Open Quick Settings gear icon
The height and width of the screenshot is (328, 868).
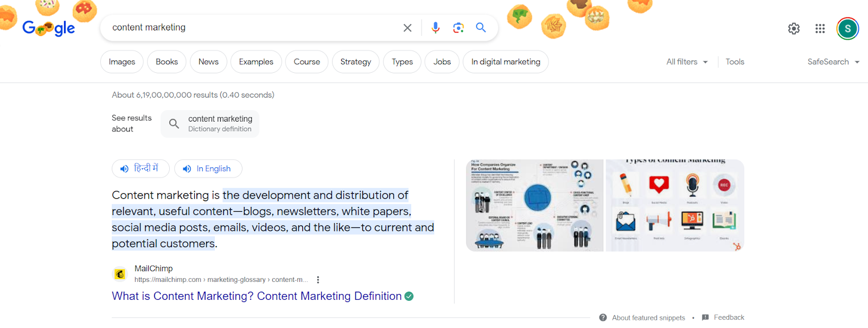794,29
